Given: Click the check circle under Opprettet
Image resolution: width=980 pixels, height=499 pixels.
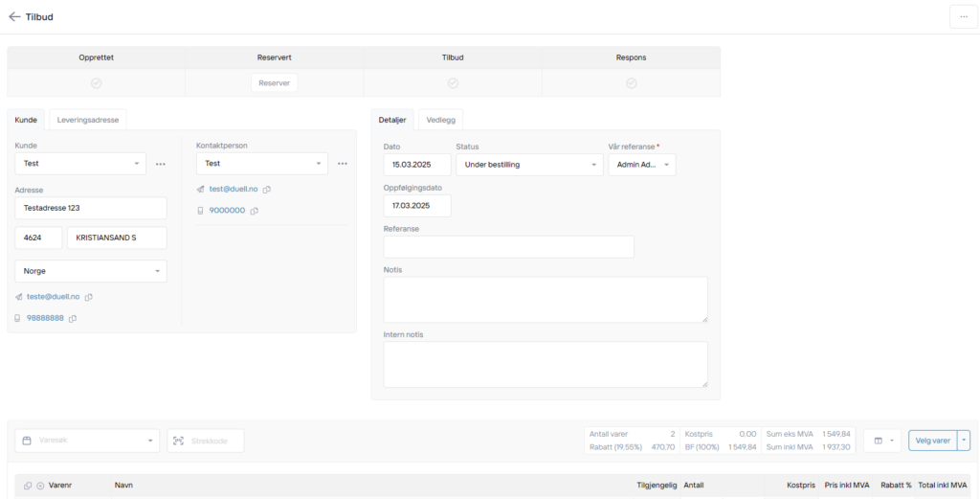Looking at the screenshot, I should point(97,83).
